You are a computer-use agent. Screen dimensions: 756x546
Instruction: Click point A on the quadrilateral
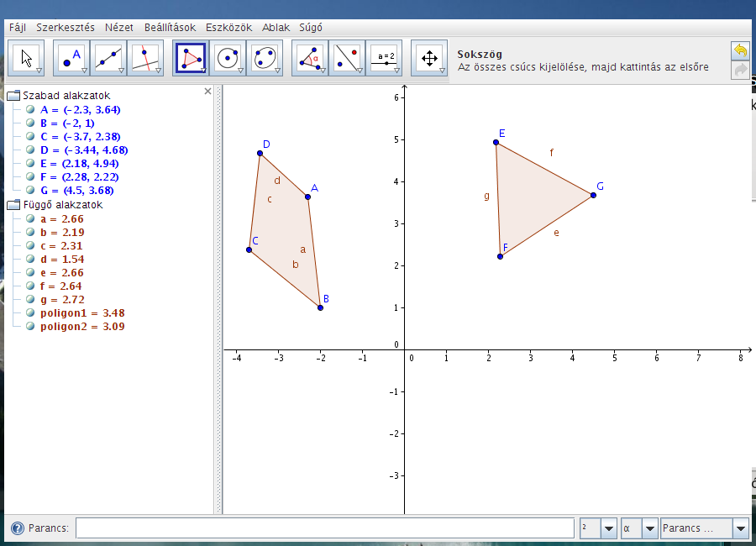point(307,197)
